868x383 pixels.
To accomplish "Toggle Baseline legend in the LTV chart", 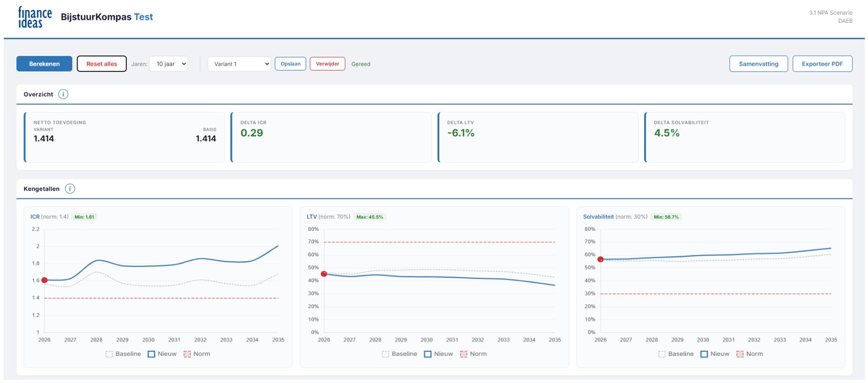I will pos(399,354).
